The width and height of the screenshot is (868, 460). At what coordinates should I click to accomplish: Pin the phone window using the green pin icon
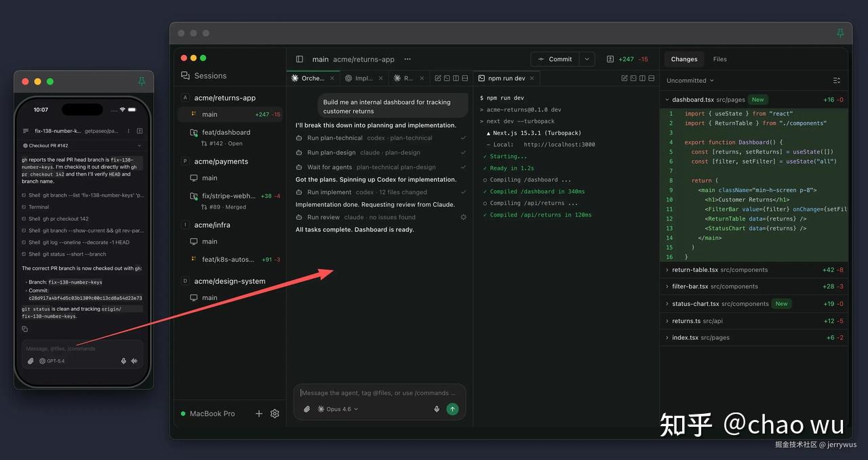point(142,81)
